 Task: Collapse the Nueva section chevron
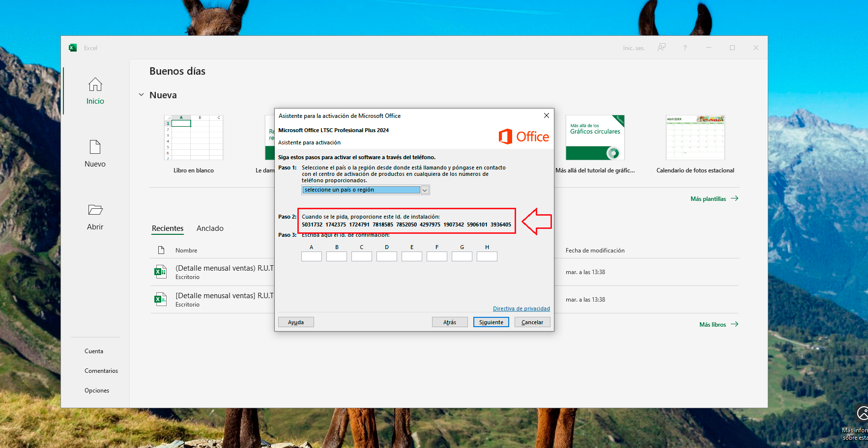[141, 95]
